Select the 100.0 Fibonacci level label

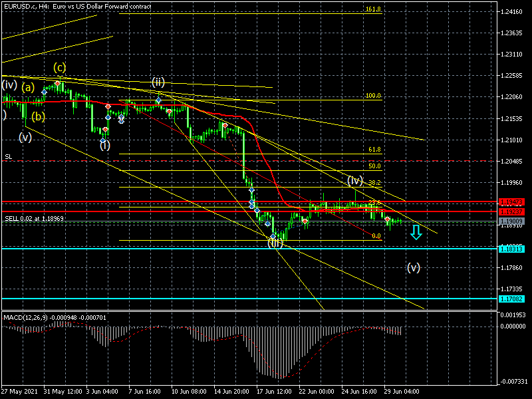(372, 96)
